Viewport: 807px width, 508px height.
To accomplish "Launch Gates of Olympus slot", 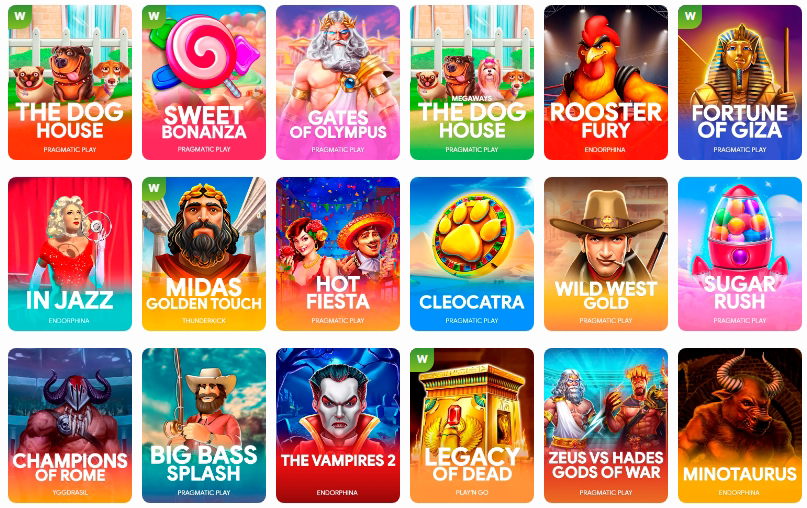I will point(338,82).
